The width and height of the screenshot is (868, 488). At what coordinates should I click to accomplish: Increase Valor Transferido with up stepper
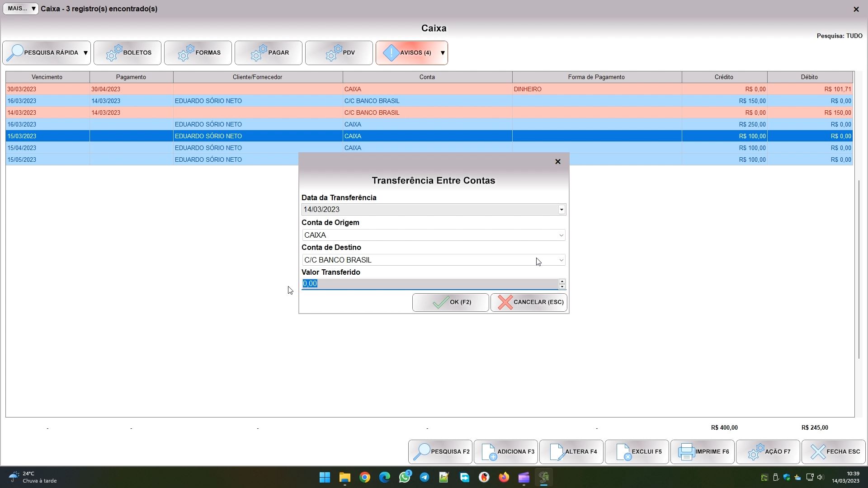tap(562, 281)
